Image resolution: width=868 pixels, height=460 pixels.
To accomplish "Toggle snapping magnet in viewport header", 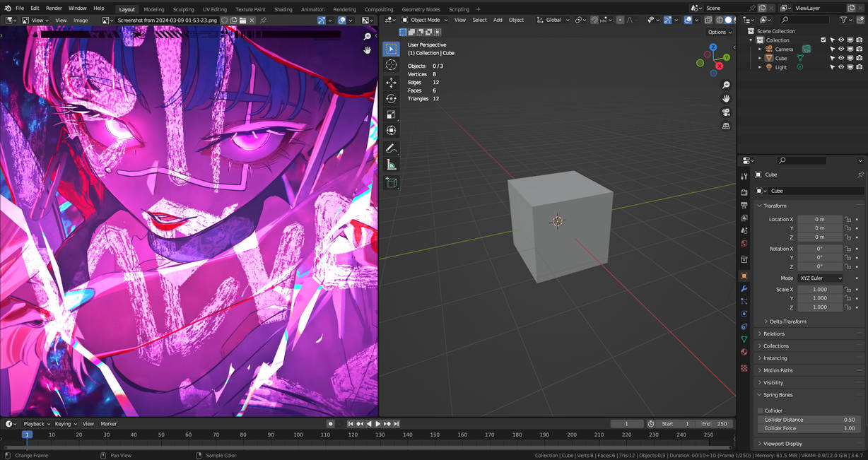I will 594,20.
